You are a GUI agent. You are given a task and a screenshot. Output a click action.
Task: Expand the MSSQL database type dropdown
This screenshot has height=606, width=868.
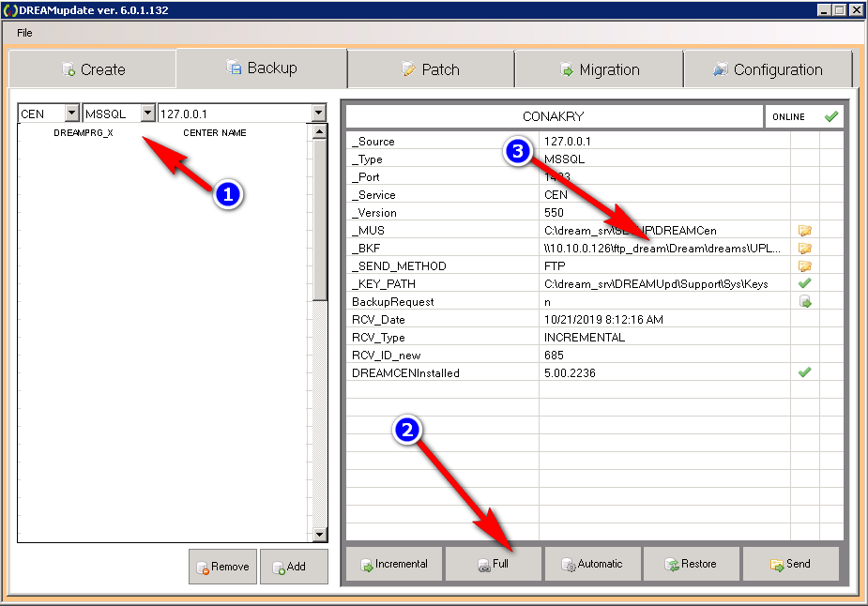(x=148, y=113)
